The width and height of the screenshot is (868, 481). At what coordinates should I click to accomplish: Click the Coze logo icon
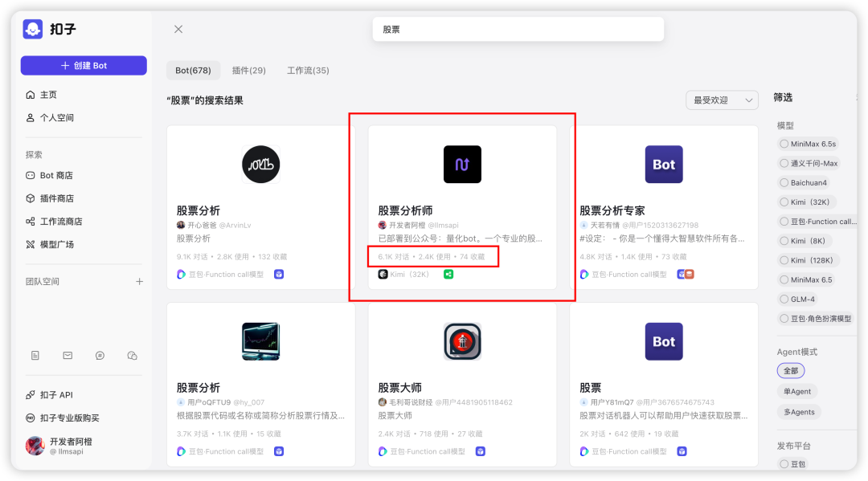tap(33, 29)
